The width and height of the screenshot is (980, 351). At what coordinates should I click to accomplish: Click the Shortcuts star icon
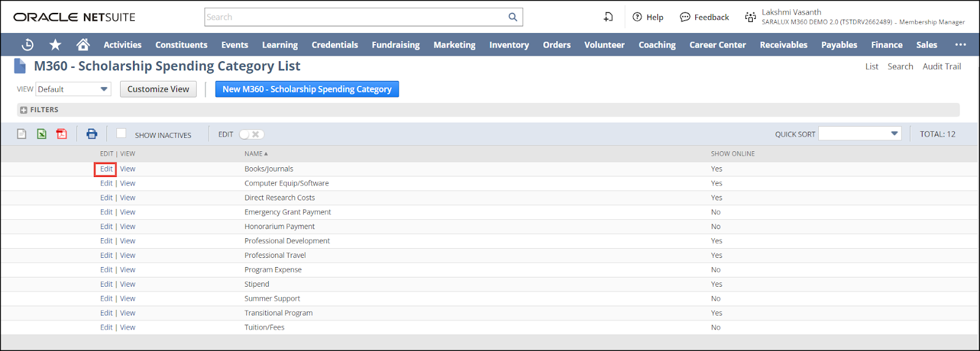click(x=55, y=45)
